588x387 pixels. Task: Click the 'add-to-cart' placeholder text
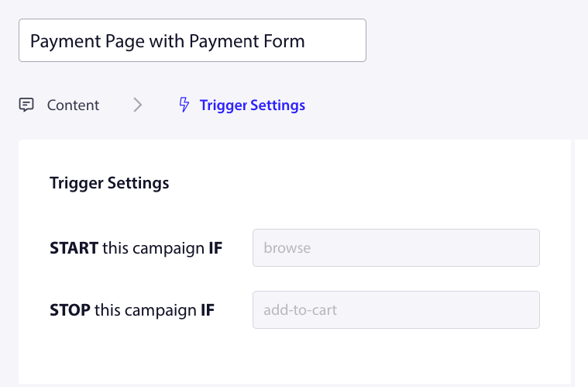(x=301, y=311)
